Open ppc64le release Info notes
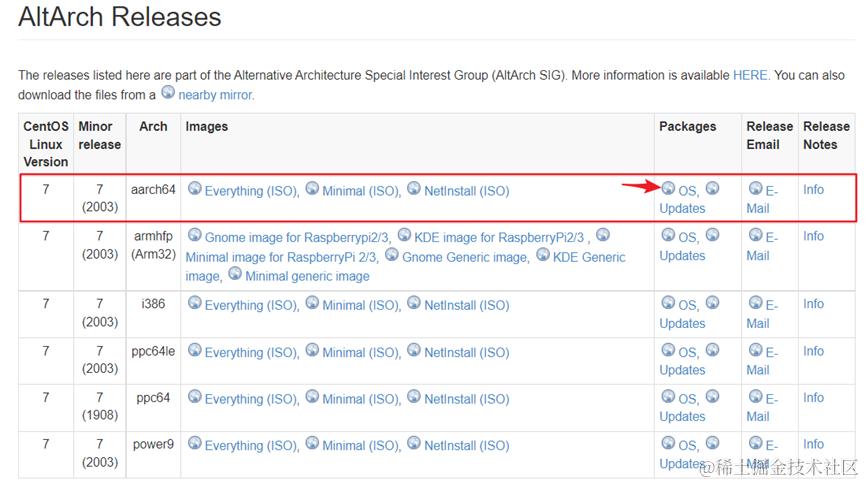The image size is (865, 484). point(813,351)
